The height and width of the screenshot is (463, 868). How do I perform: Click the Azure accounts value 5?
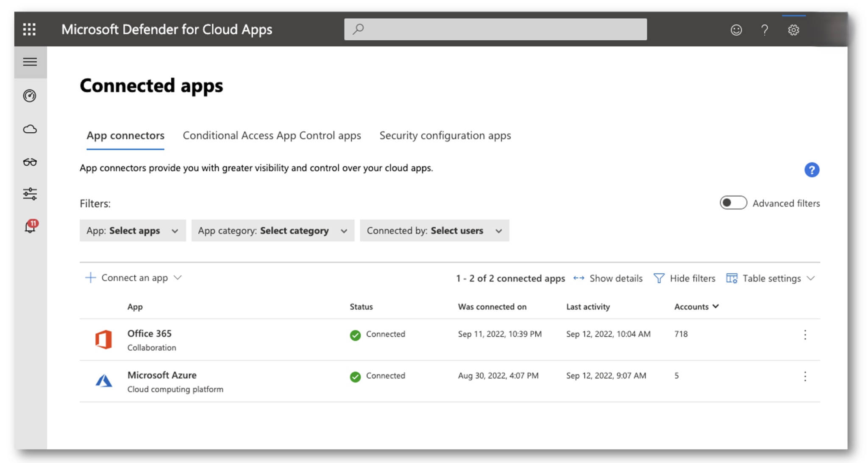[x=676, y=376]
